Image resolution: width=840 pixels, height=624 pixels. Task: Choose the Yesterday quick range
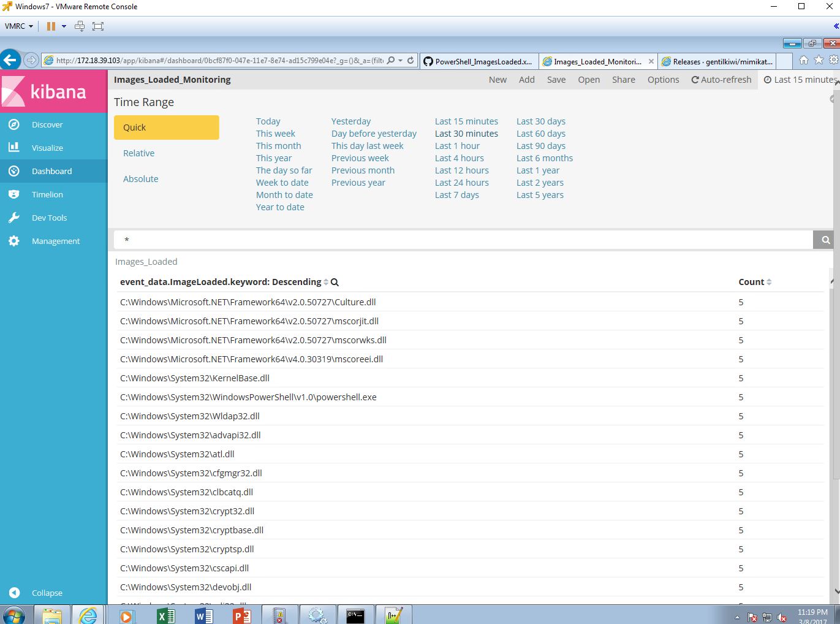pos(351,121)
